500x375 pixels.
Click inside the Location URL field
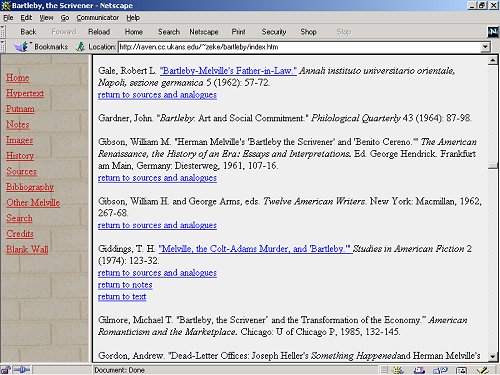point(299,47)
